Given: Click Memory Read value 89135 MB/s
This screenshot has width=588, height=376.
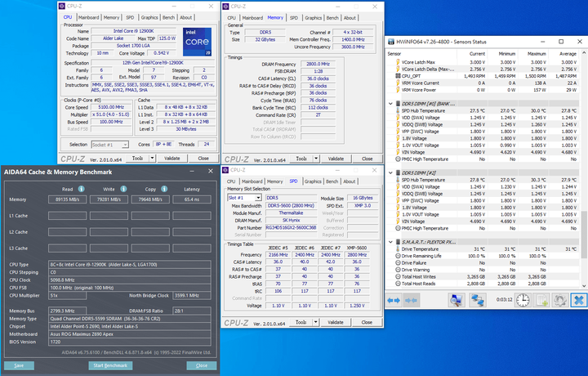Looking at the screenshot, I should pos(68,199).
